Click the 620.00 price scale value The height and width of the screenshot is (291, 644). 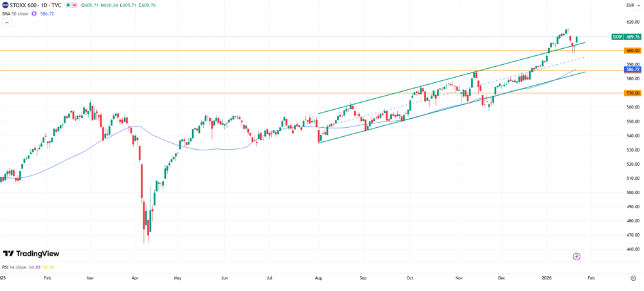pyautogui.click(x=632, y=22)
